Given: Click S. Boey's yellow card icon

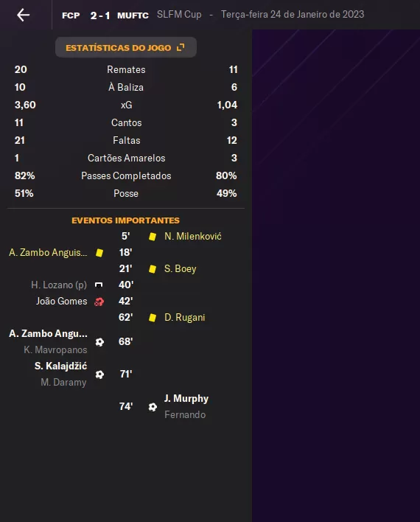Looking at the screenshot, I should tap(153, 268).
